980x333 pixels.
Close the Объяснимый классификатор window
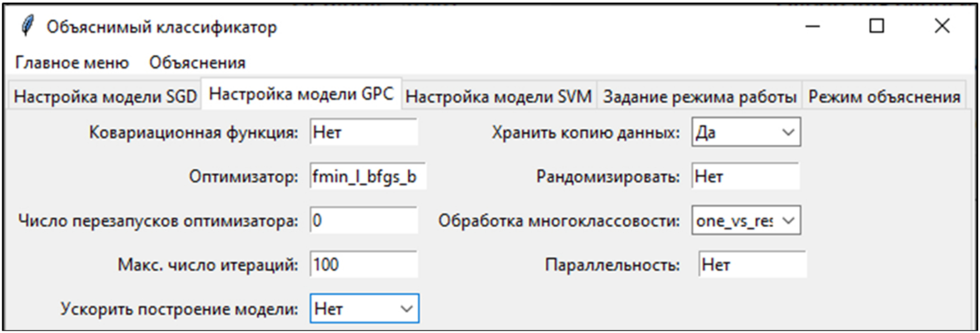pyautogui.click(x=942, y=26)
